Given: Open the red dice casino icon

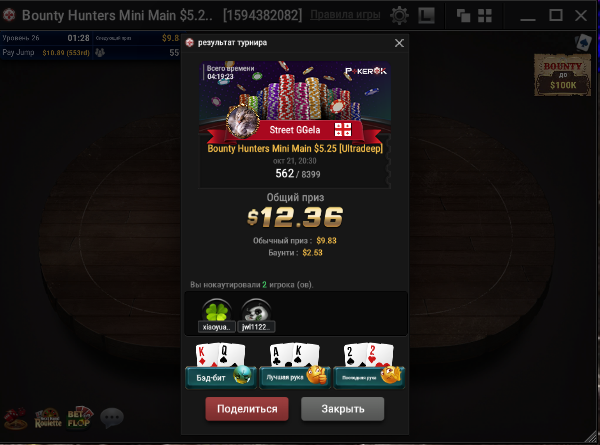Looking at the screenshot, I should point(15,418).
